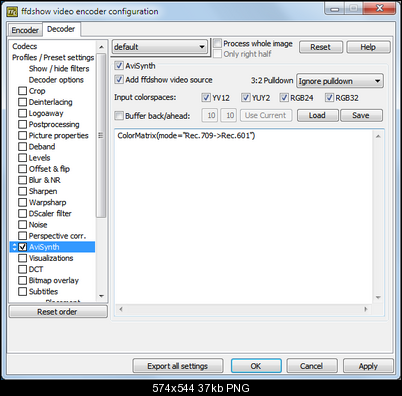Image resolution: width=402 pixels, height=396 pixels.
Task: Turn on the Postprocessing checkbox
Action: pos(22,124)
